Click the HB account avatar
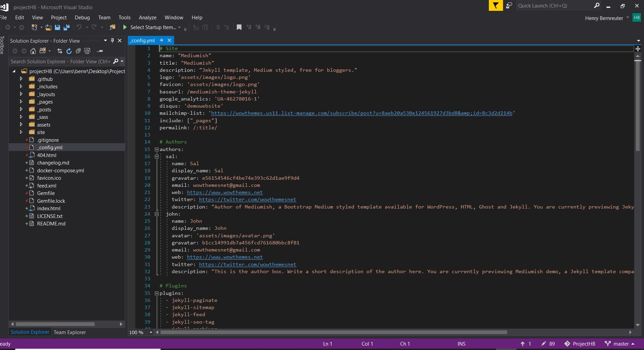Image resolution: width=644 pixels, height=350 pixels. tap(637, 18)
